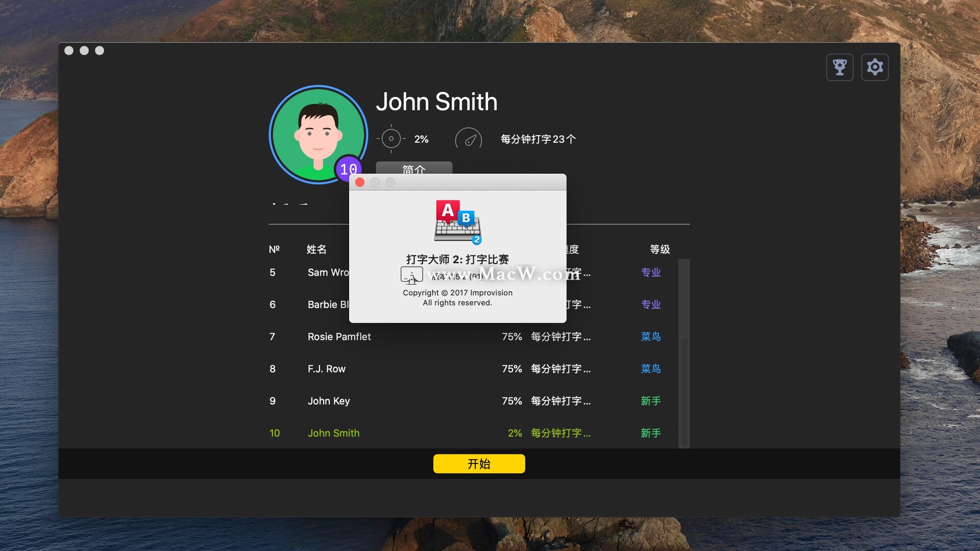
Task: Click the 新手 level for John Smith
Action: point(651,433)
